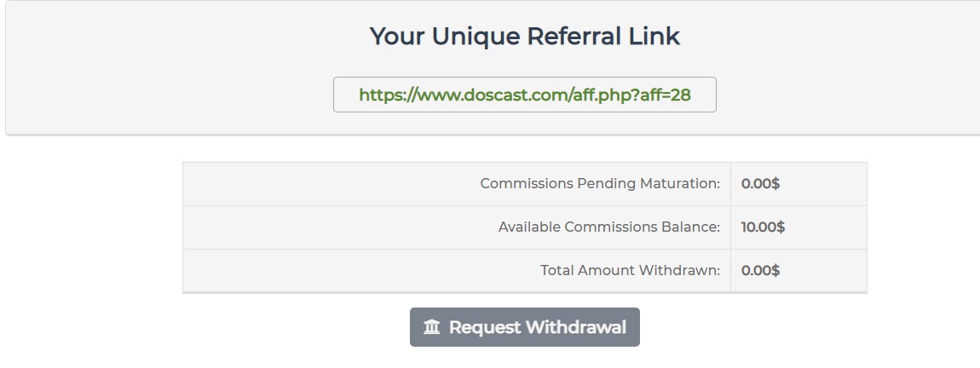Click the word 'Maturation:' in the first row
Image resolution: width=980 pixels, height=368 pixels.
[x=683, y=184]
